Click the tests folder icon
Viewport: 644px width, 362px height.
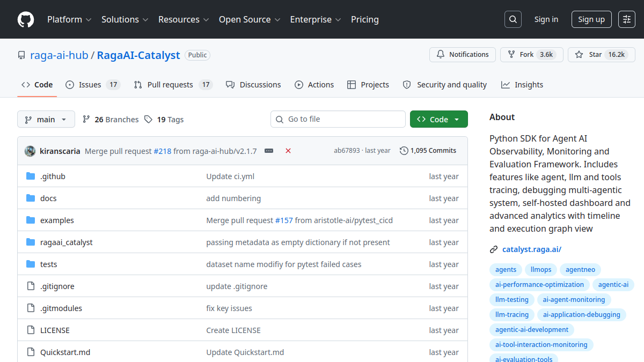coord(31,264)
